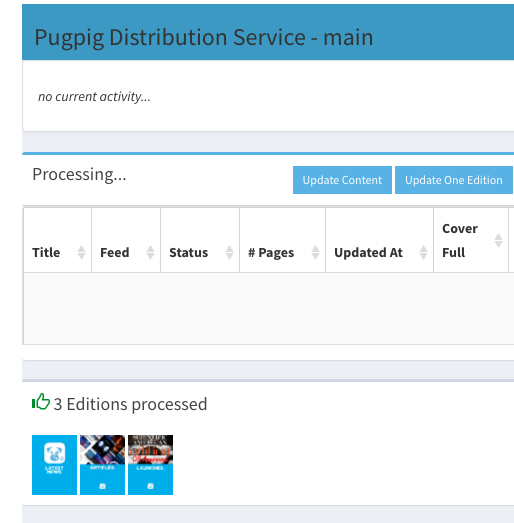The height and width of the screenshot is (523, 514).
Task: Sort table by Updated At arrows
Action: 423,252
